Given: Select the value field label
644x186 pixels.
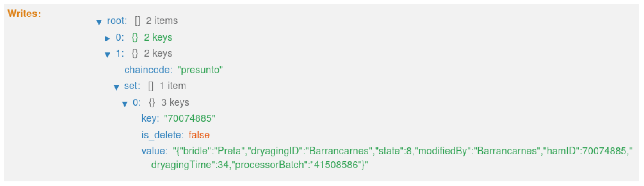Looking at the screenshot, I should 154,151.
